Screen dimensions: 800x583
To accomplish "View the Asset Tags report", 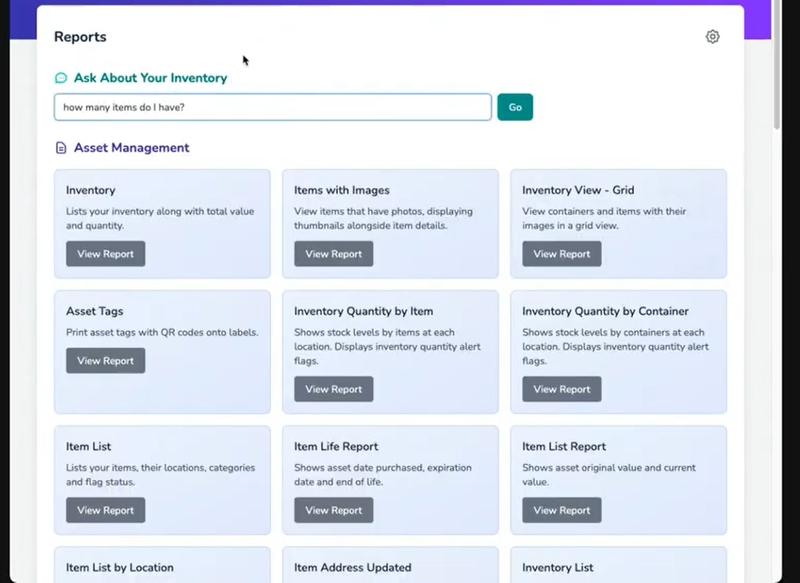I will pos(105,361).
